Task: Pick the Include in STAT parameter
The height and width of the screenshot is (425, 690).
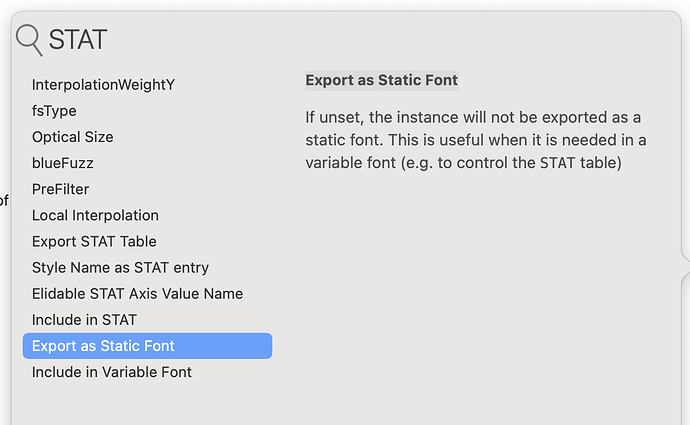Action: click(84, 319)
